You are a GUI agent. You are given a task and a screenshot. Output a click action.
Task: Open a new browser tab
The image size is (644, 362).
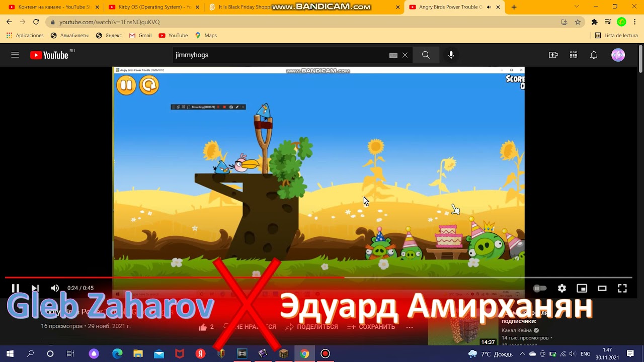point(514,7)
